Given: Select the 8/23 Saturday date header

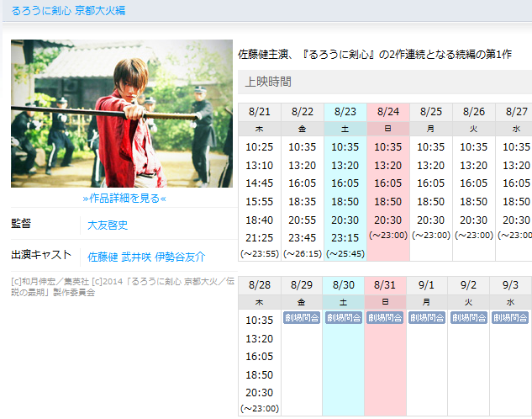Looking at the screenshot, I should pyautogui.click(x=345, y=112).
